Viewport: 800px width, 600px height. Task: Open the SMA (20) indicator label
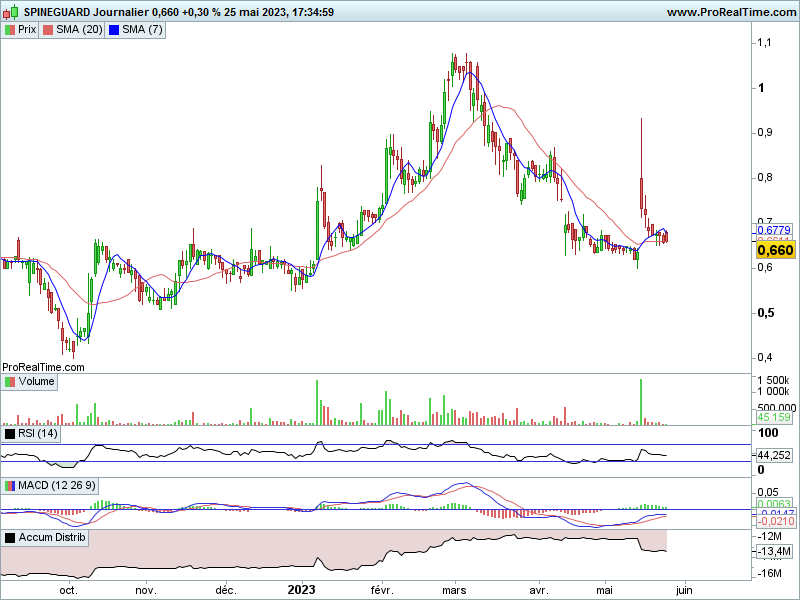pyautogui.click(x=79, y=30)
